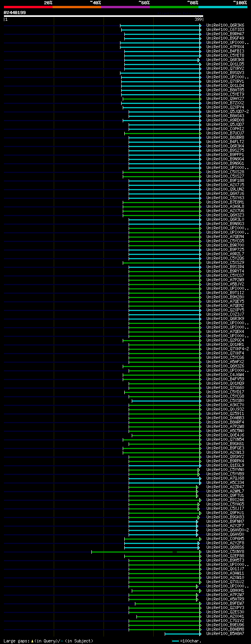Screen dimensions: 251x644
Task: Select the UniRef100_Q8H0H1 label
Action: tap(225, 590)
